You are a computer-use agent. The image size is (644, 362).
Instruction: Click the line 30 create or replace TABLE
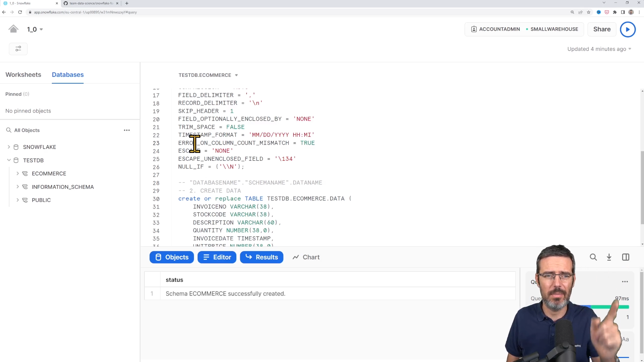(x=265, y=199)
